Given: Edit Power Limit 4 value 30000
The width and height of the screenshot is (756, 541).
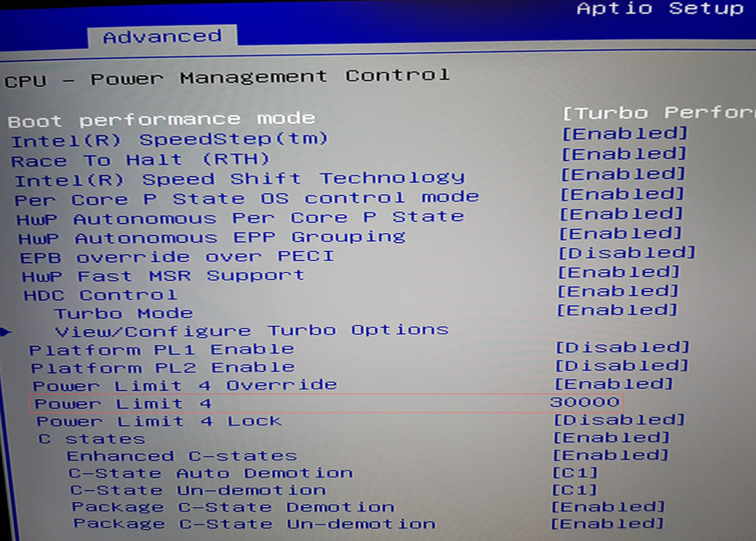Looking at the screenshot, I should [585, 402].
